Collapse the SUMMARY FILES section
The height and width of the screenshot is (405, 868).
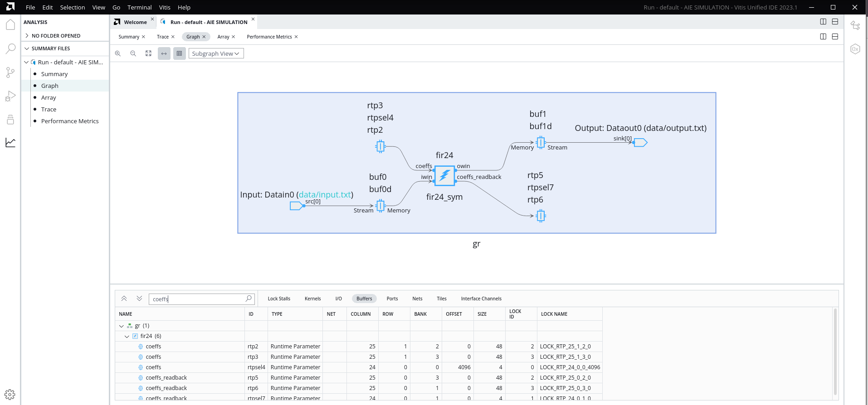(x=27, y=48)
